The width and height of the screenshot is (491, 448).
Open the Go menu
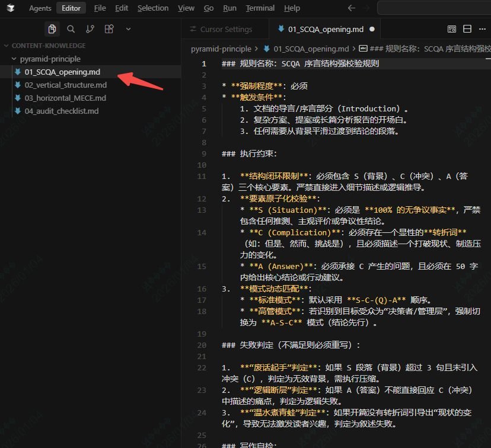click(209, 8)
